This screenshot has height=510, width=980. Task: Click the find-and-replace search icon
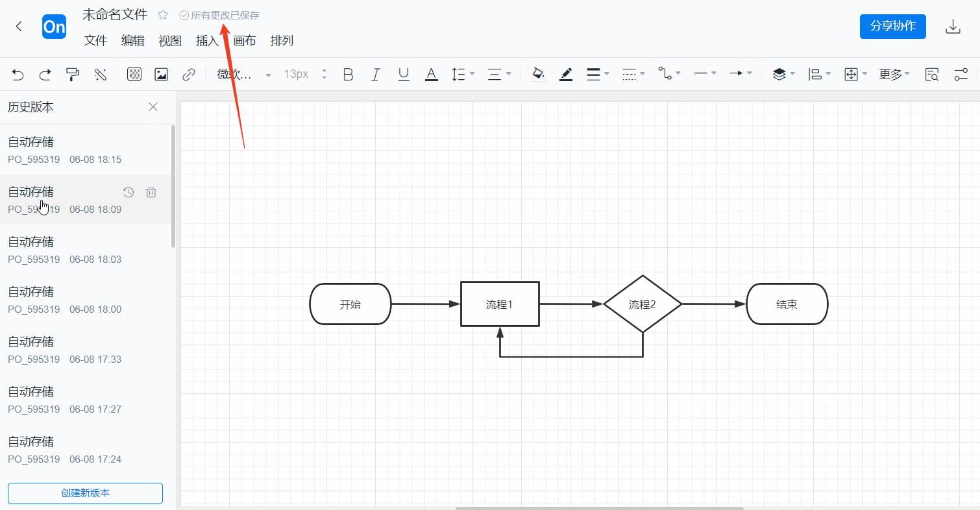[931, 74]
